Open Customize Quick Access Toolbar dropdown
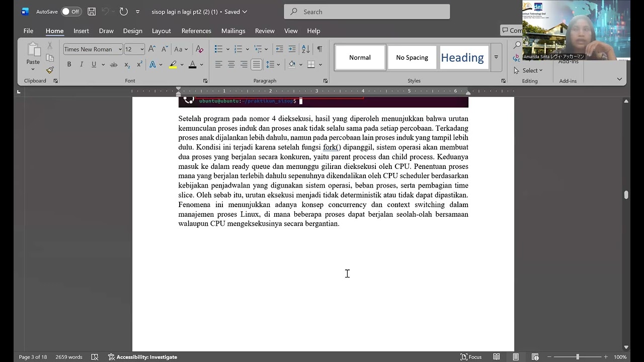This screenshot has width=644, height=362. [x=137, y=12]
